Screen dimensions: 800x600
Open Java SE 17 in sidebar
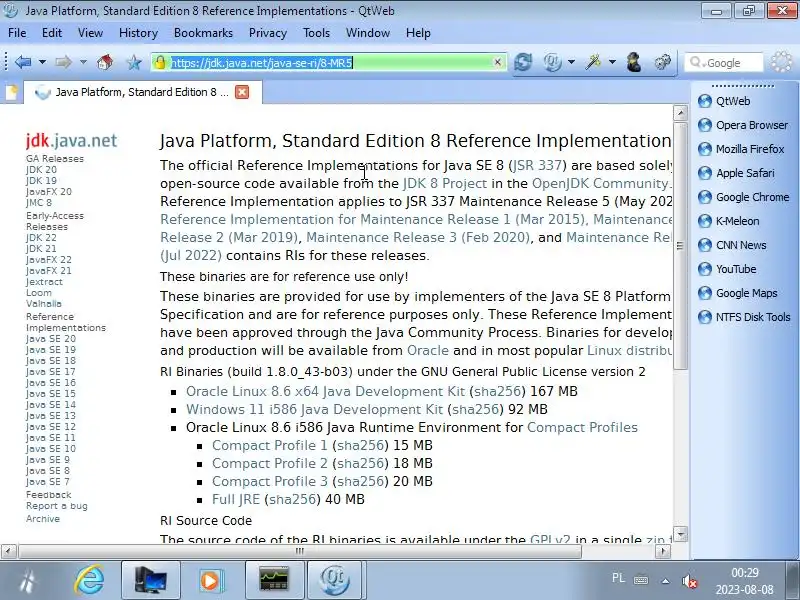pos(51,372)
